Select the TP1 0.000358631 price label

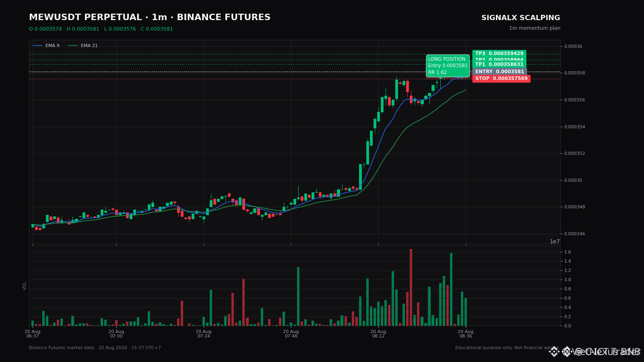(x=499, y=64)
